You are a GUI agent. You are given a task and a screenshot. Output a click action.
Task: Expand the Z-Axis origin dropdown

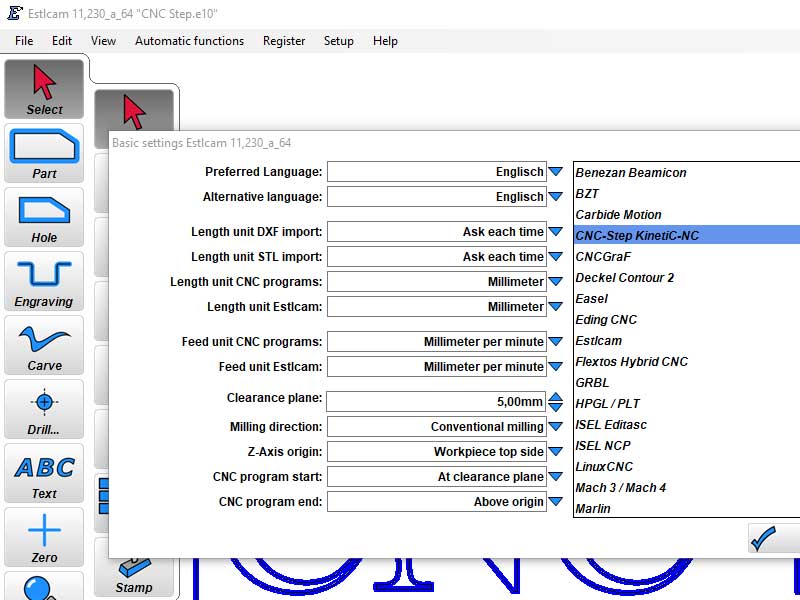coord(556,452)
